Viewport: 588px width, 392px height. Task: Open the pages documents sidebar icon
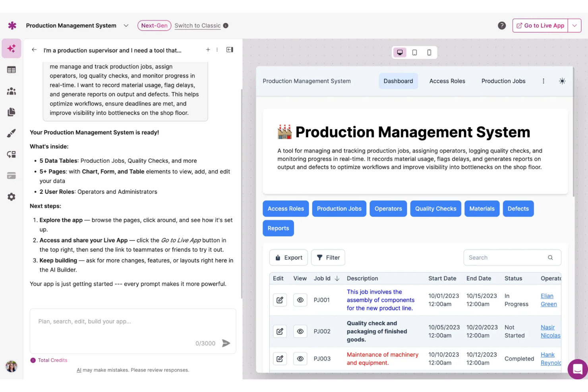pyautogui.click(x=12, y=112)
